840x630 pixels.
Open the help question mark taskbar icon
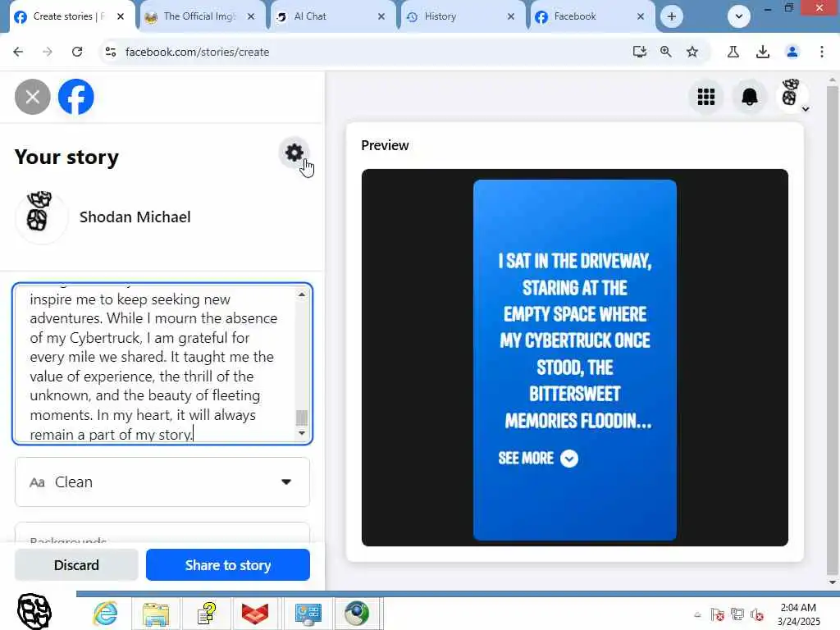[x=206, y=614]
